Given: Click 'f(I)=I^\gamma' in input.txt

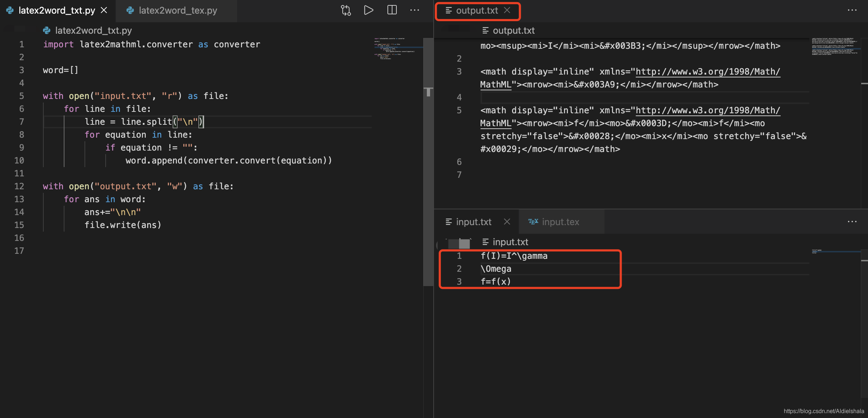Looking at the screenshot, I should coord(514,256).
